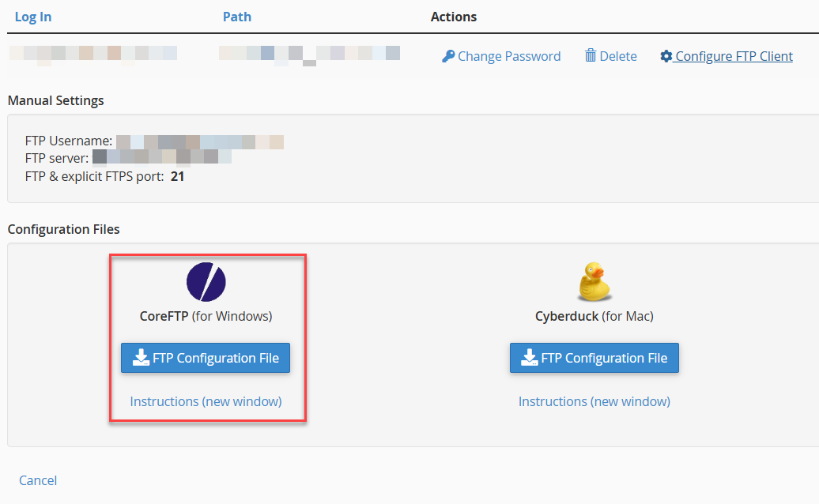Sort accounts by the Path column
This screenshot has height=504, width=819.
coord(237,17)
